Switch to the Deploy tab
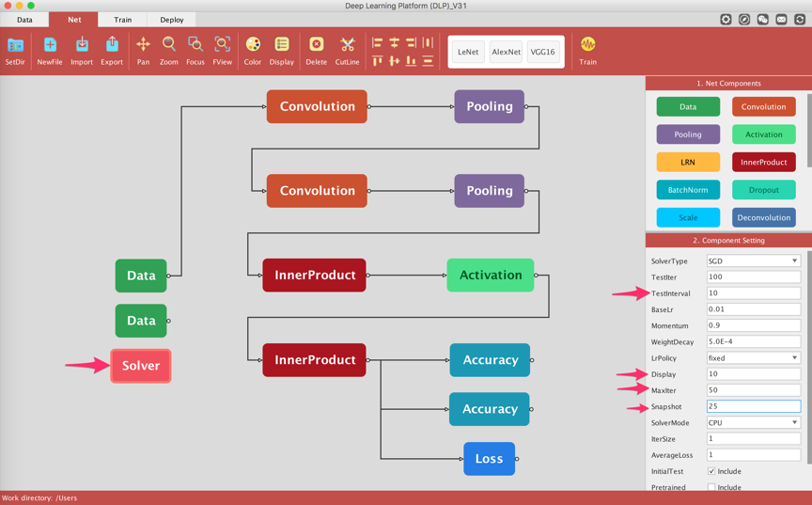The height and width of the screenshot is (505, 812). click(x=172, y=20)
